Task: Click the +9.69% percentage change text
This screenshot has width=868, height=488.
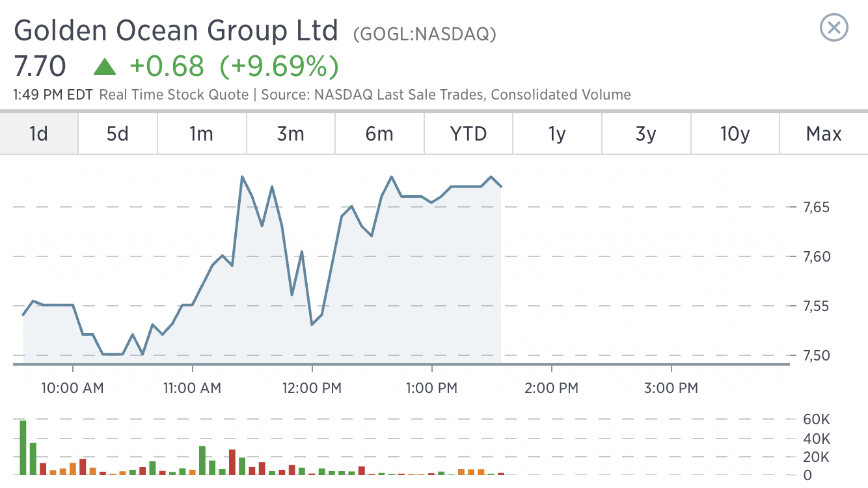Action: 279,66
